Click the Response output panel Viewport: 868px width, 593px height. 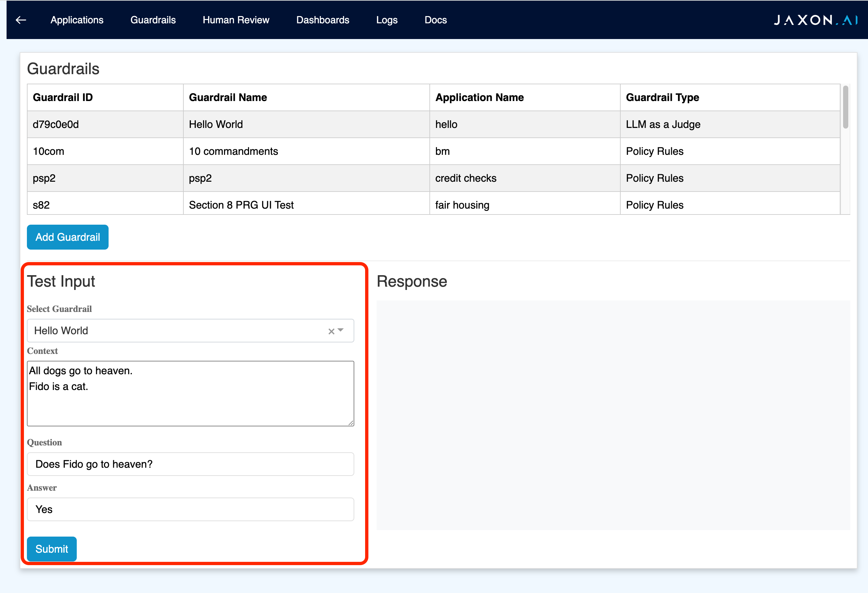pyautogui.click(x=613, y=415)
